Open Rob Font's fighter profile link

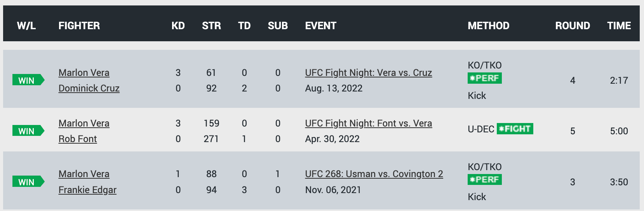[78, 139]
